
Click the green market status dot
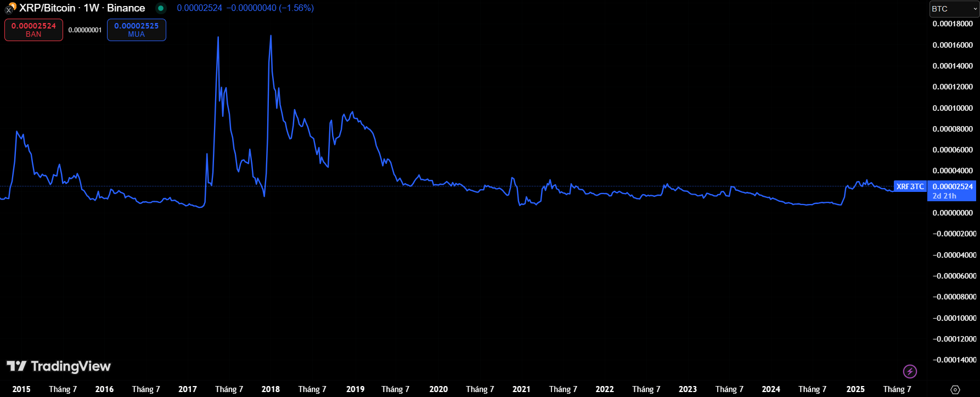click(x=161, y=8)
